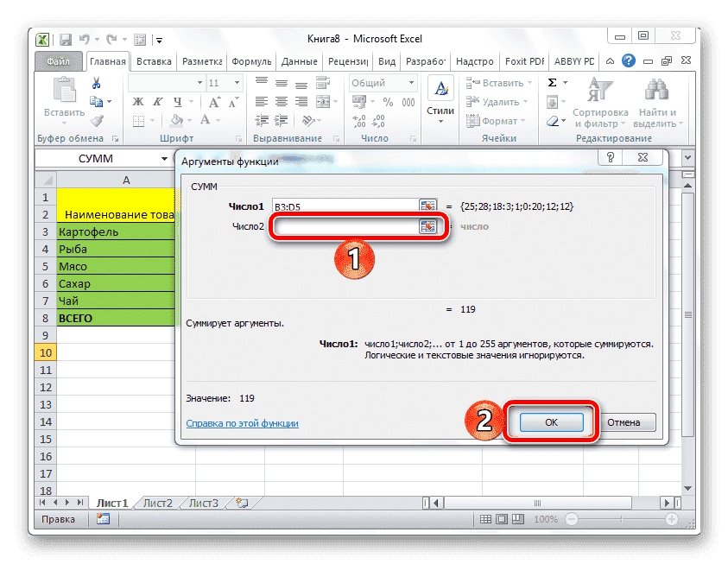Switch to the Вставка ribbon tab

(x=157, y=61)
